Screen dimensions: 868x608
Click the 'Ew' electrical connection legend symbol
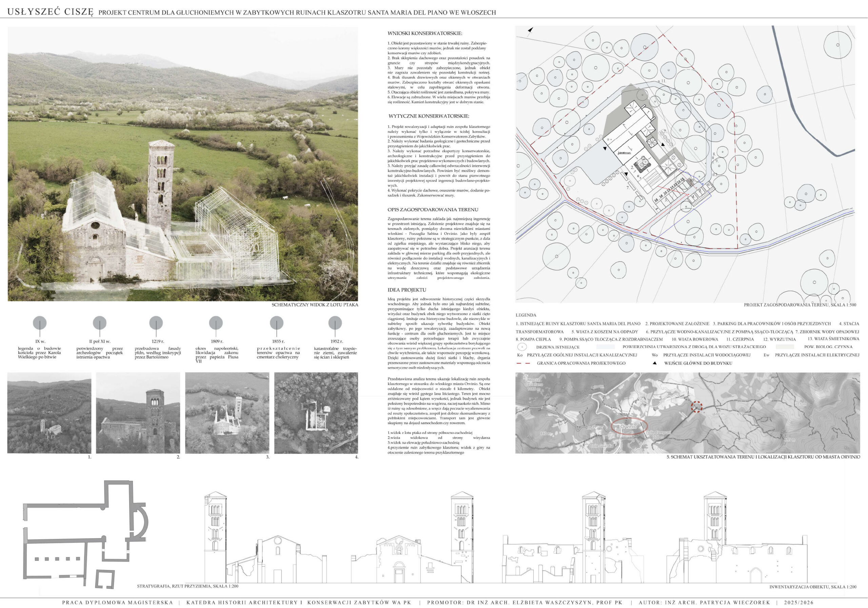click(766, 355)
